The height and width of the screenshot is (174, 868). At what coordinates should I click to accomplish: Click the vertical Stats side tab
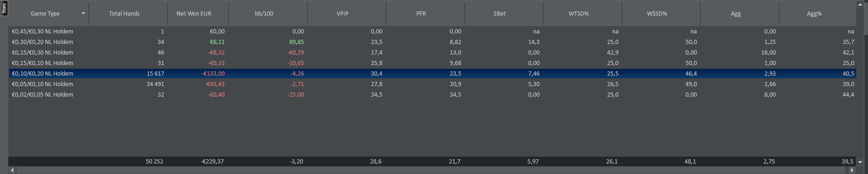click(4, 9)
